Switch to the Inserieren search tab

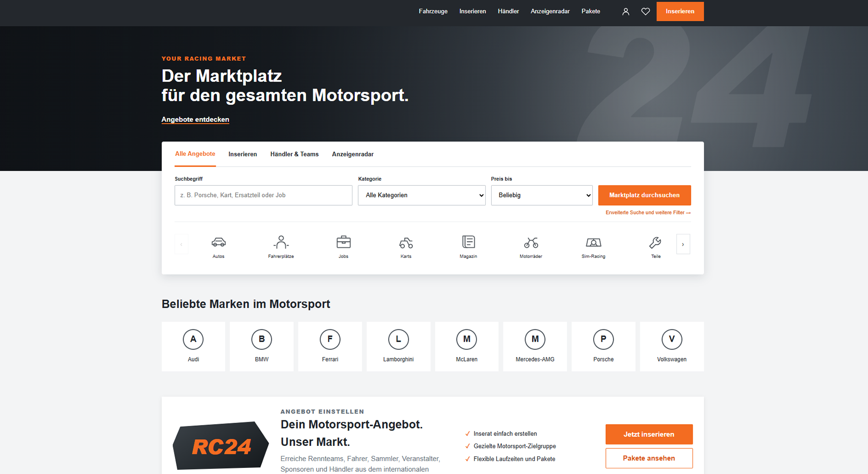pyautogui.click(x=243, y=154)
